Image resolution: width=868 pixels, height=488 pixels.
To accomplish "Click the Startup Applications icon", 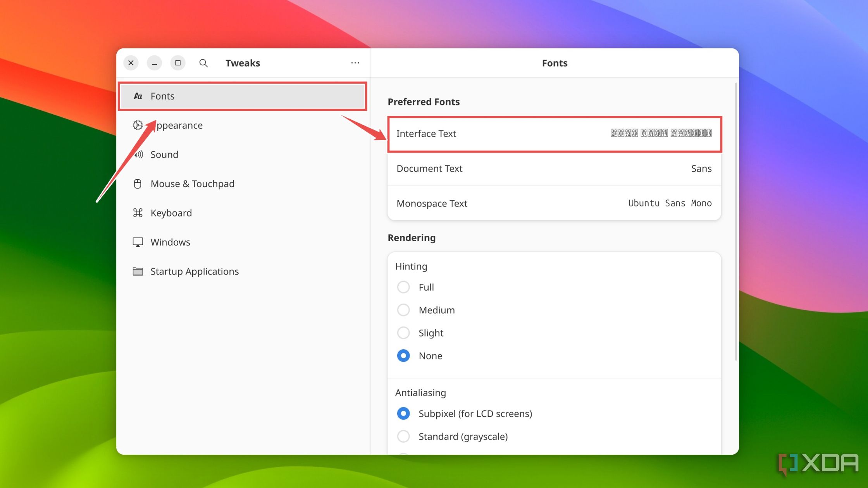I will tap(138, 271).
